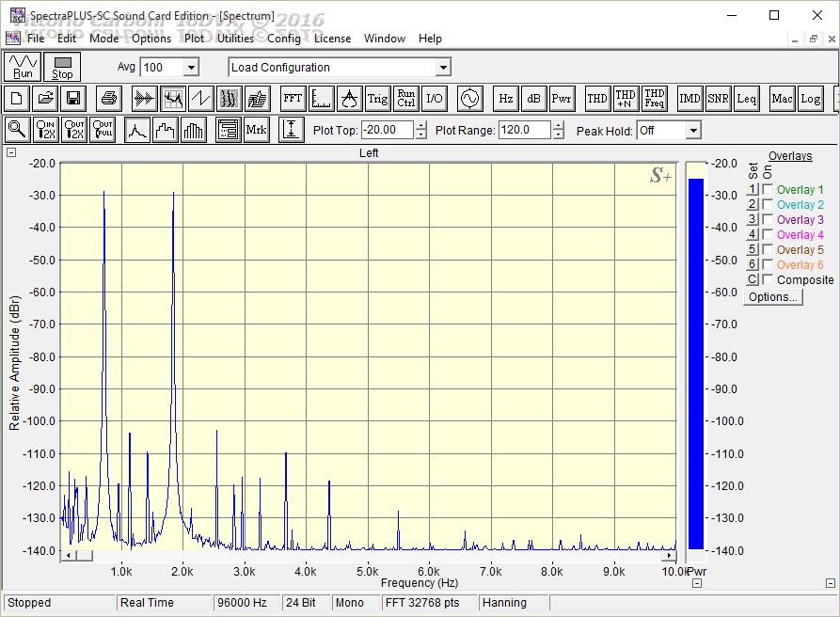
Task: Open the Leq utility
Action: click(746, 99)
